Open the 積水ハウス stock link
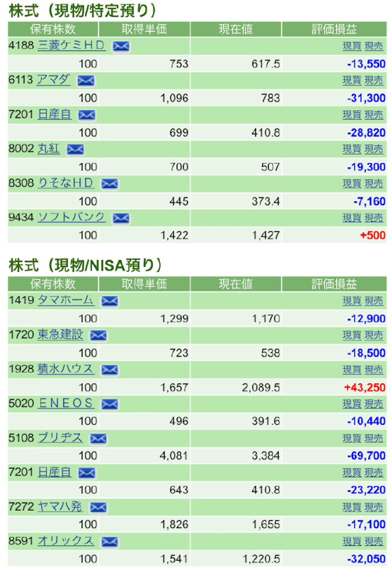 click(66, 369)
